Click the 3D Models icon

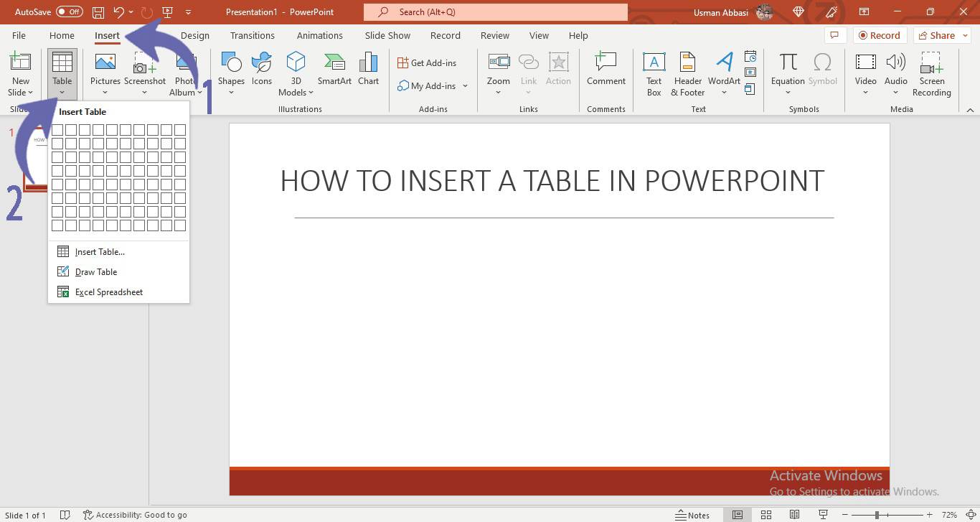[296, 62]
